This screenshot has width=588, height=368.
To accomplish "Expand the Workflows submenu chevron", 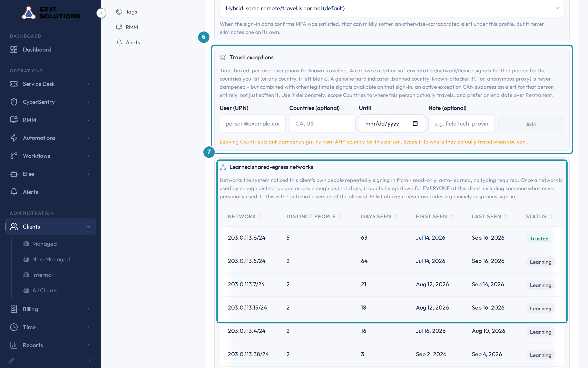I will click(89, 156).
